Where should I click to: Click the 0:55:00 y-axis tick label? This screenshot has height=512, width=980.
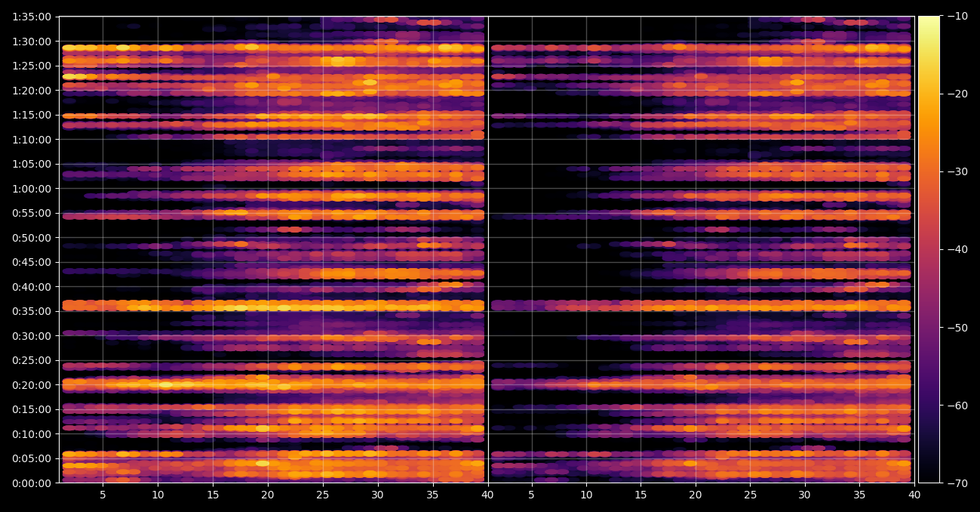[32, 213]
